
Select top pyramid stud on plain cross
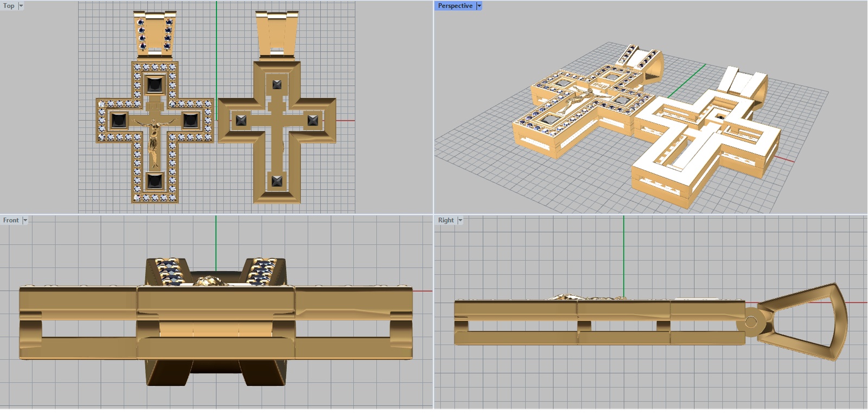[277, 85]
